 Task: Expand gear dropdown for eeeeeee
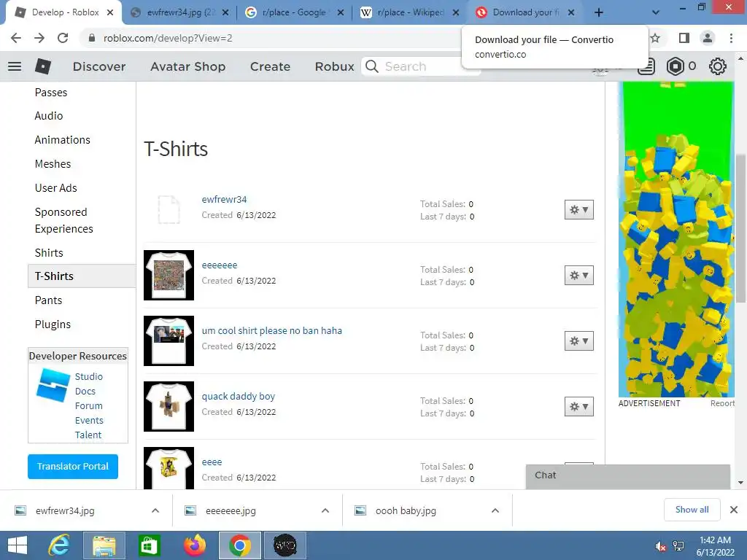click(x=578, y=275)
